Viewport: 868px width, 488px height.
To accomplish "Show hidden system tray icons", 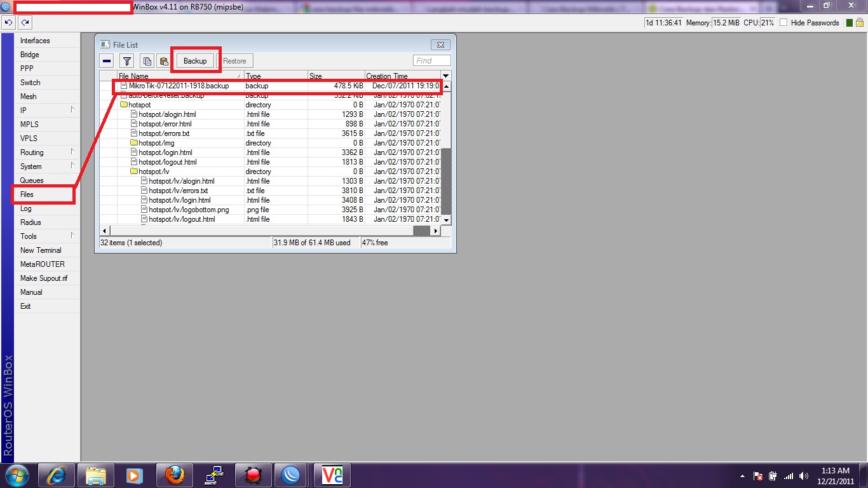I will click(x=742, y=476).
